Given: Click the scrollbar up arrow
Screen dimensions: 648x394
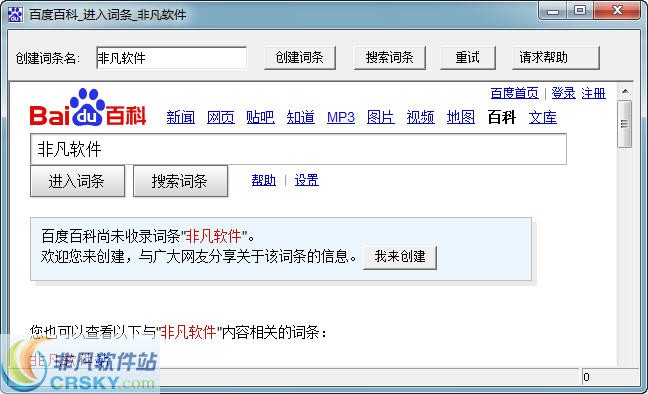Looking at the screenshot, I should pos(625,91).
